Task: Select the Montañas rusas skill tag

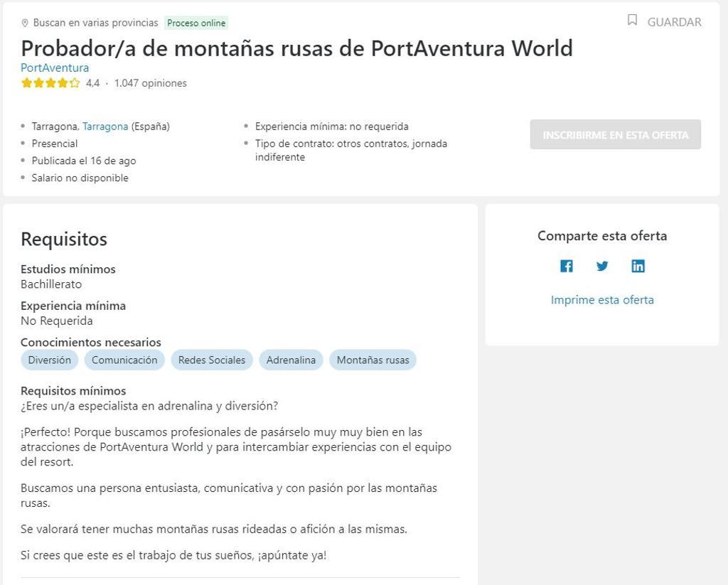Action: click(373, 360)
